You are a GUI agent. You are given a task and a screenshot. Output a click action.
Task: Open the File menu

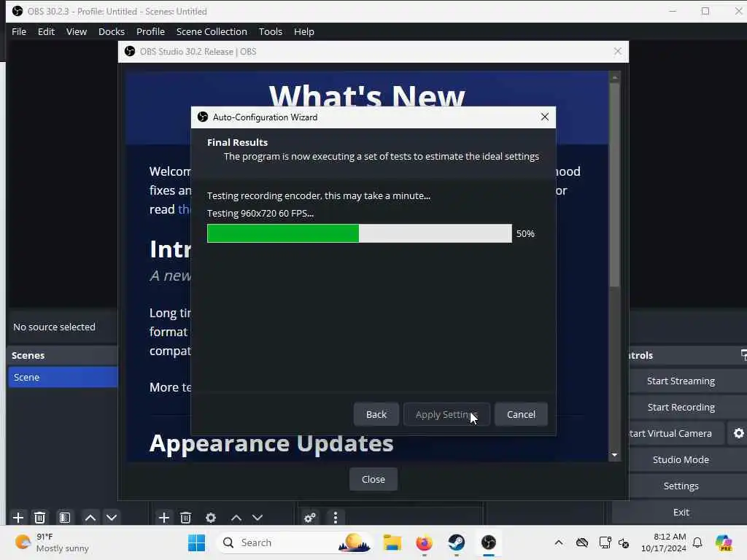click(x=19, y=31)
